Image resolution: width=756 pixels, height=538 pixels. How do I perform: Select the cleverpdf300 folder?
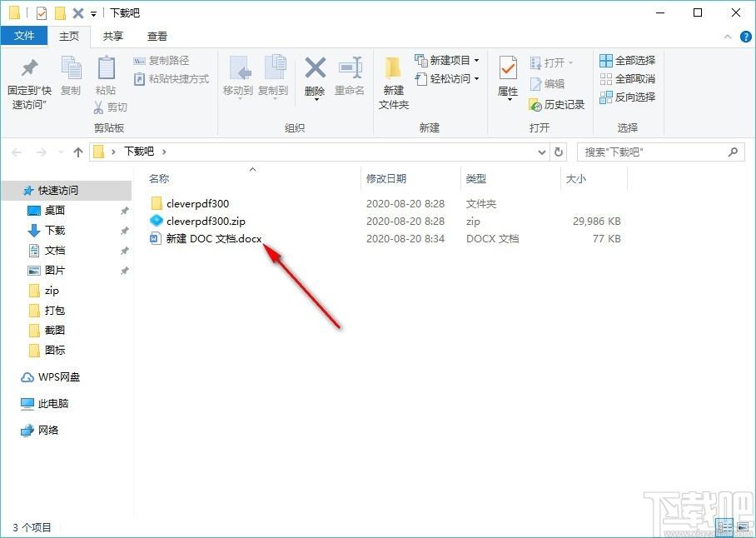tap(197, 203)
